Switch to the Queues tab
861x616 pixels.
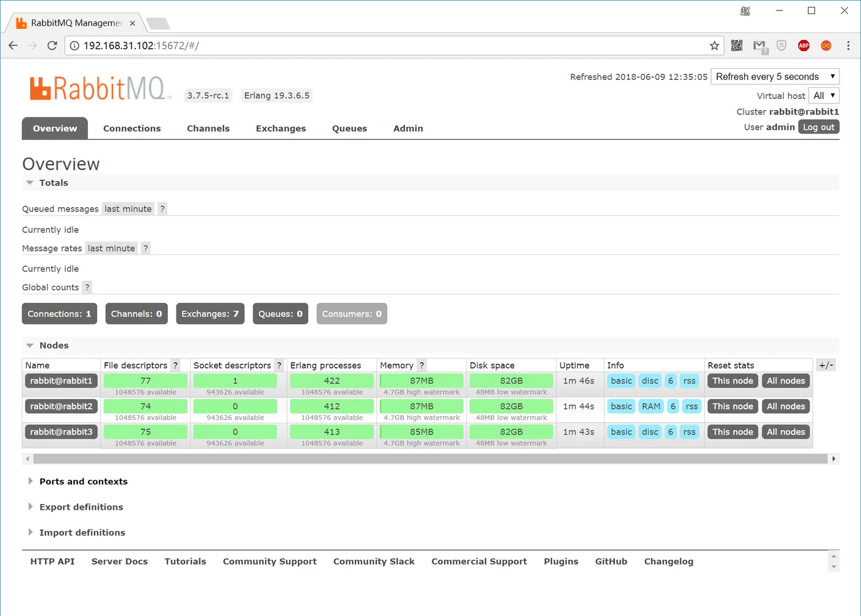click(x=349, y=128)
